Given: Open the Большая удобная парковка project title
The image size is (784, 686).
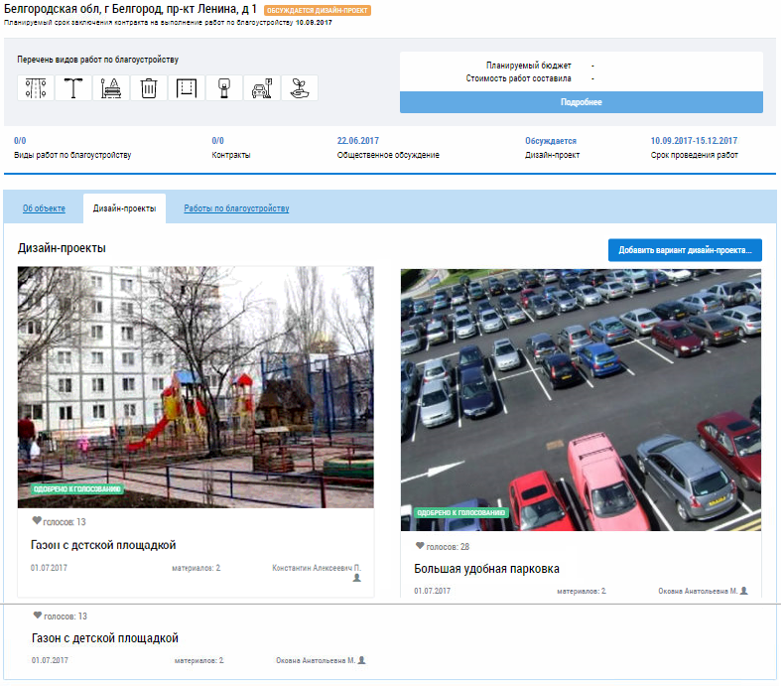Looking at the screenshot, I should (486, 569).
